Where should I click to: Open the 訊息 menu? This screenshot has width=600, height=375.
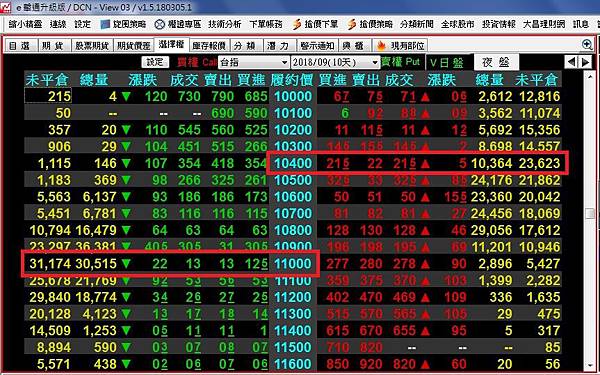point(580,24)
